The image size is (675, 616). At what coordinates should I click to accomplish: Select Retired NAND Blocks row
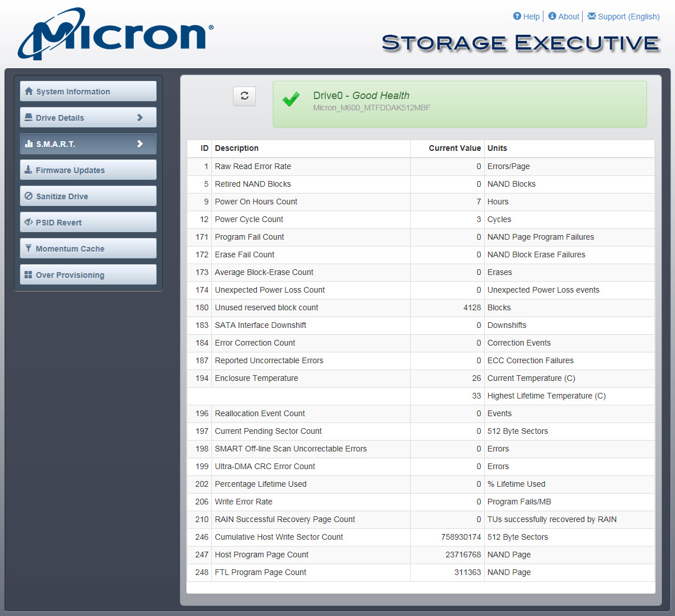click(421, 184)
